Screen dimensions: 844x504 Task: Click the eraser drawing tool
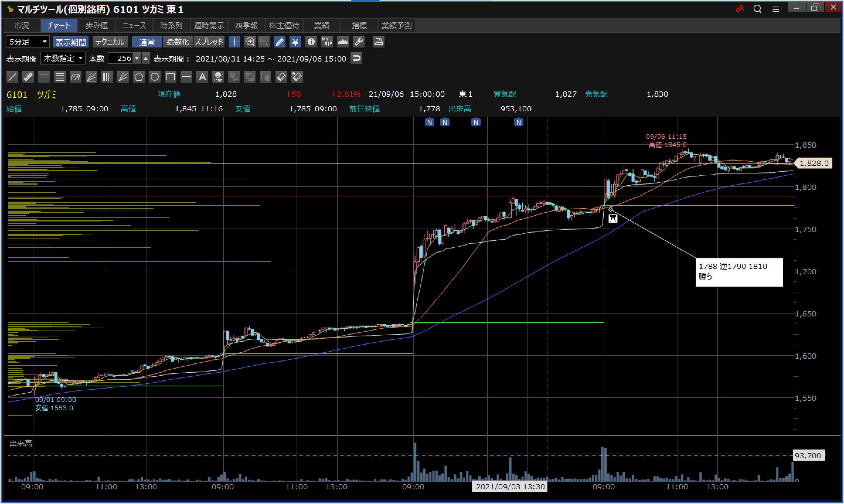(x=281, y=77)
